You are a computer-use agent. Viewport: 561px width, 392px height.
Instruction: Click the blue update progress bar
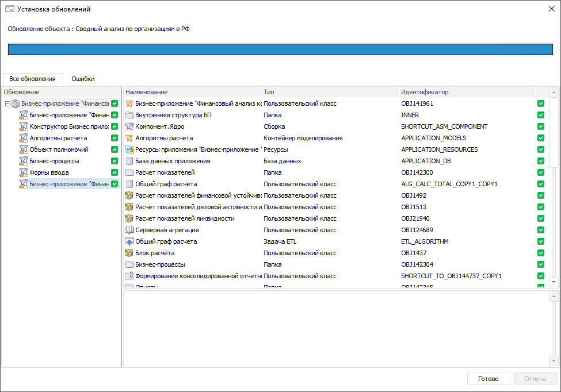280,49
